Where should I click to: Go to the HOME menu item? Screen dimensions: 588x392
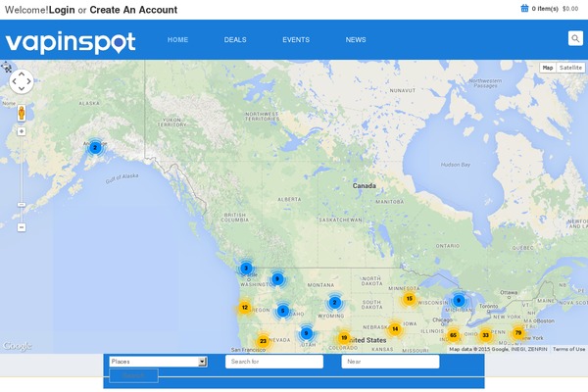(x=177, y=40)
